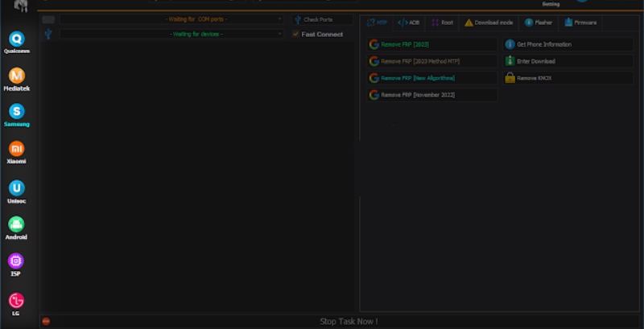
Task: Run Remove FRP [November 2022]
Action: point(432,95)
